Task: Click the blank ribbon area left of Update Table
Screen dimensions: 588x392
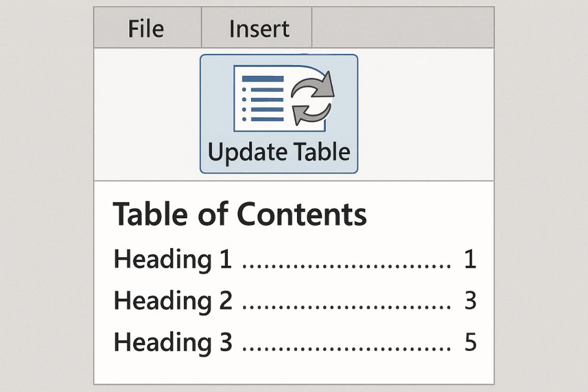Action: [147, 114]
